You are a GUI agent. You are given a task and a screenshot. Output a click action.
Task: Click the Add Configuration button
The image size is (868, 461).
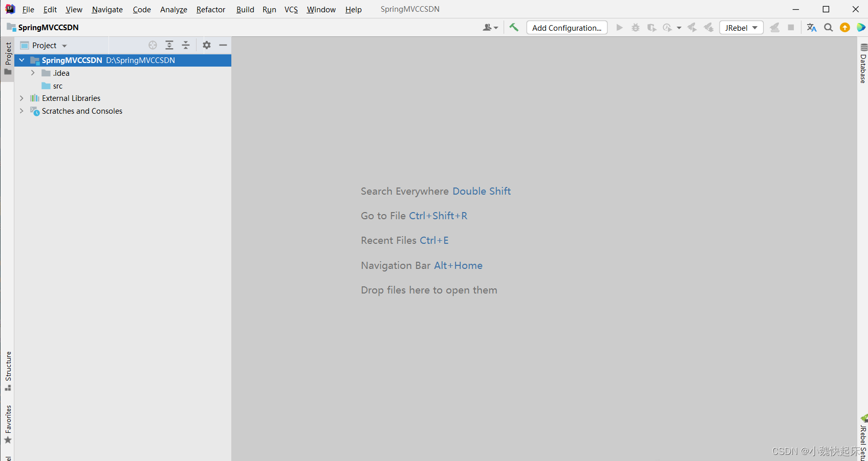point(567,28)
